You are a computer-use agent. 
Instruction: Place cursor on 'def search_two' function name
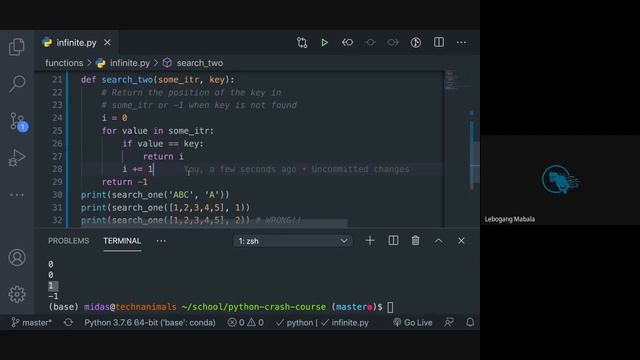point(127,80)
